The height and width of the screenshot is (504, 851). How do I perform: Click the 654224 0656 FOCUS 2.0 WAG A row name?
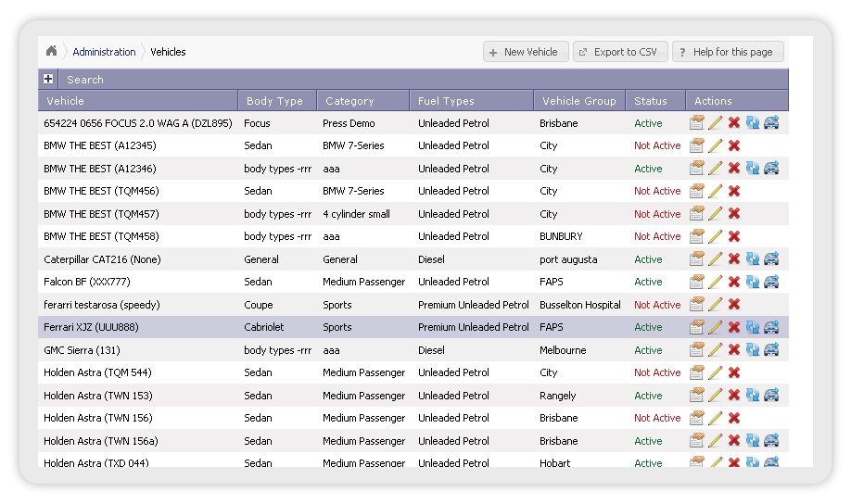tap(138, 123)
